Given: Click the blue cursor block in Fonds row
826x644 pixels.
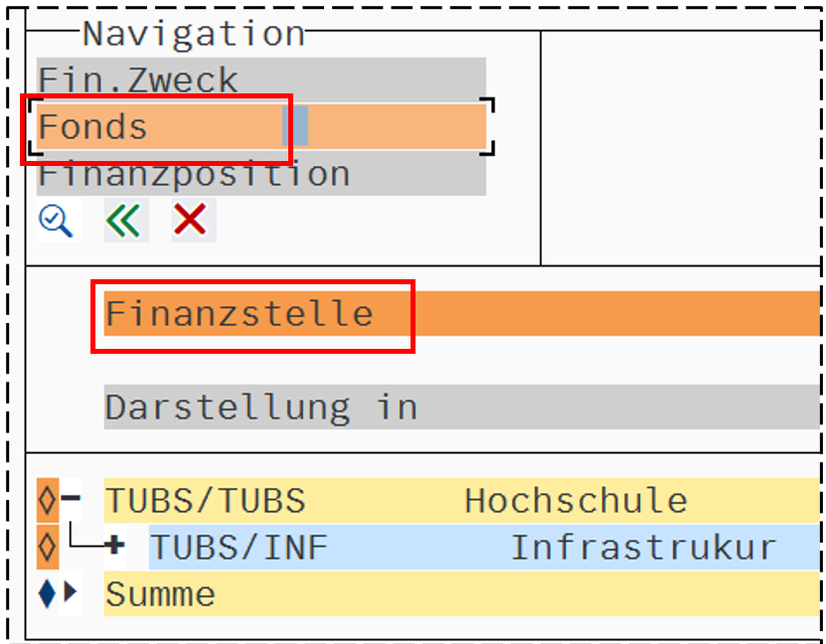Looking at the screenshot, I should (295, 127).
